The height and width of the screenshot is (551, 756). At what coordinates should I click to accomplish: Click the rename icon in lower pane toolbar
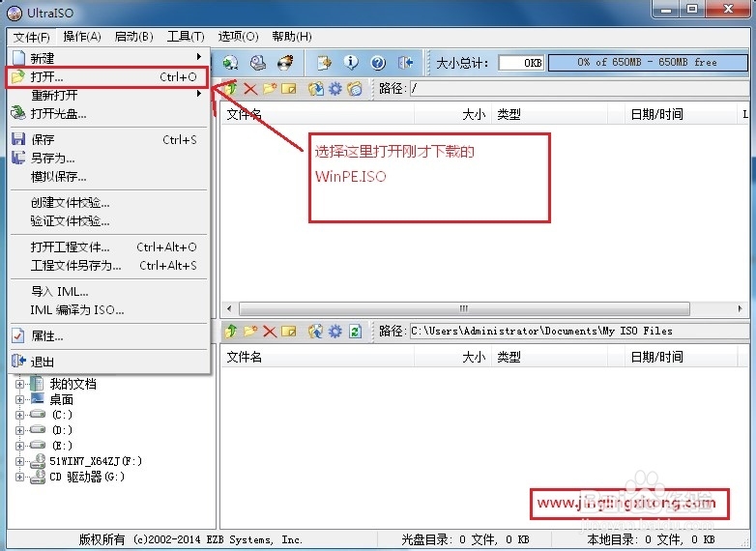pos(289,332)
